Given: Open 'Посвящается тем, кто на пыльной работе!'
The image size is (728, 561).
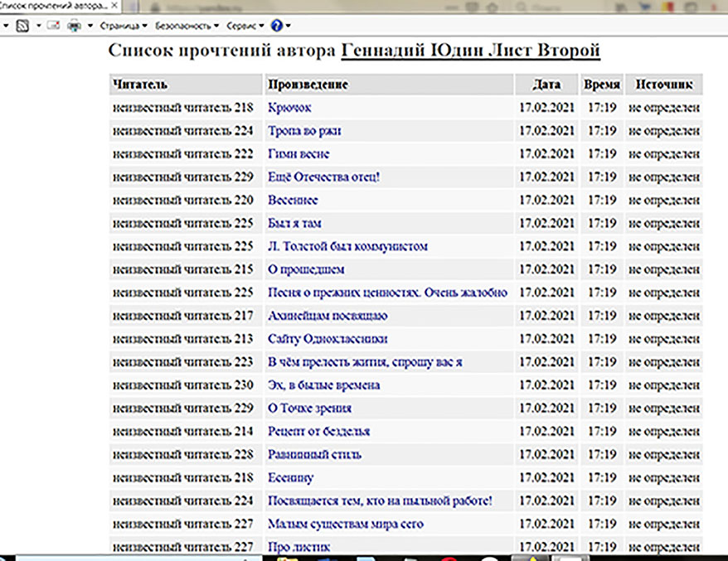Looking at the screenshot, I should tap(380, 501).
